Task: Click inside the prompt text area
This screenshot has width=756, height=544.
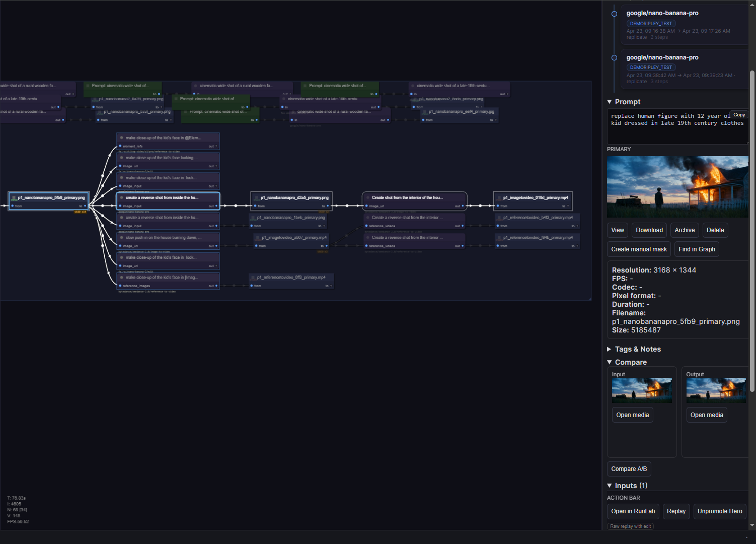Action: pyautogui.click(x=677, y=126)
